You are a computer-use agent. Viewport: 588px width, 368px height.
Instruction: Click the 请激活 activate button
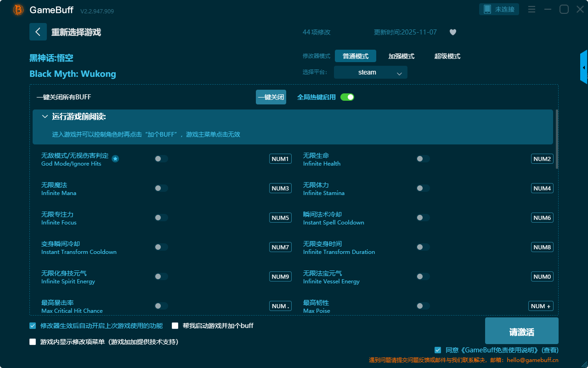tap(521, 332)
